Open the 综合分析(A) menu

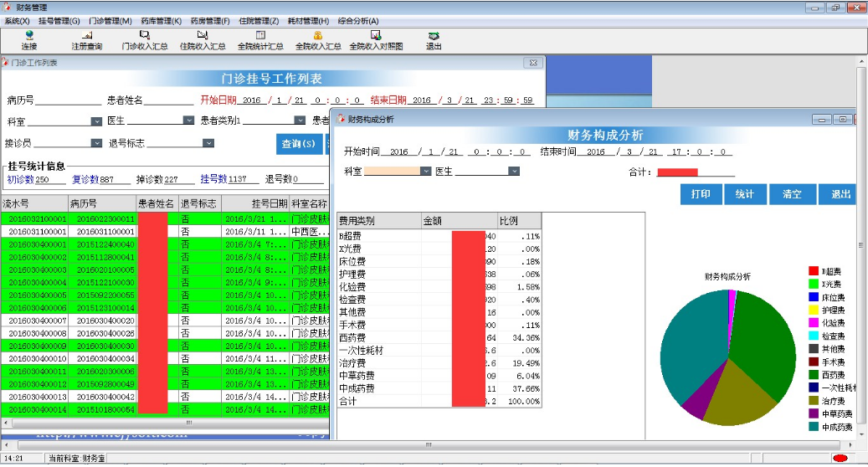click(358, 21)
